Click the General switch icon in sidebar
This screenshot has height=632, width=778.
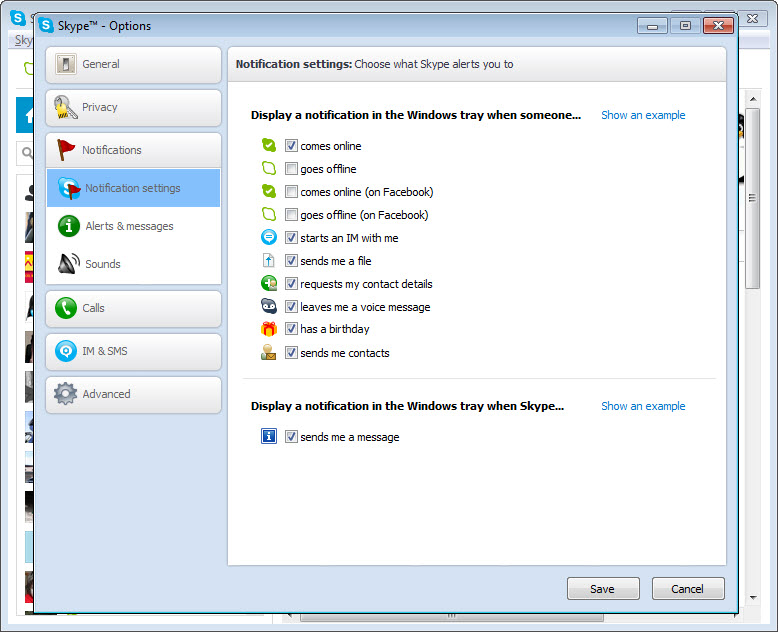point(66,65)
